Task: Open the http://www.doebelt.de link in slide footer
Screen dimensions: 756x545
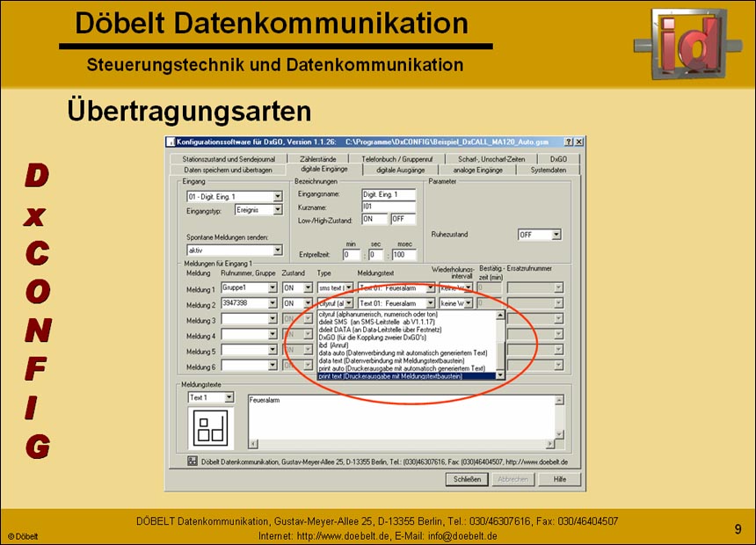Action: [x=343, y=536]
